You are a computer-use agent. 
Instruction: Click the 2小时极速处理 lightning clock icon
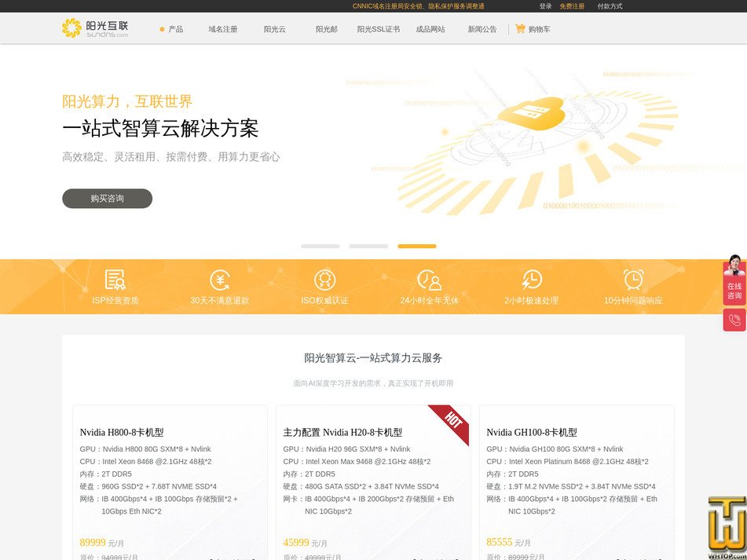[531, 280]
